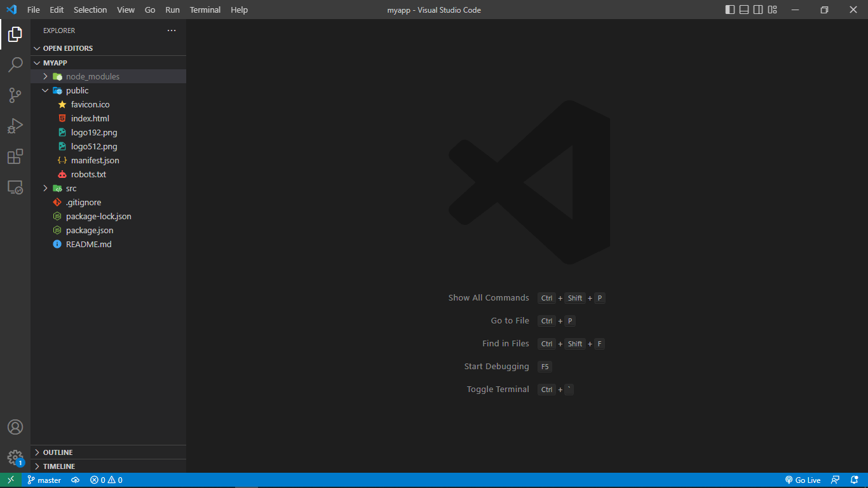Image resolution: width=868 pixels, height=488 pixels.
Task: Click the HTML5 icon beside index.html
Action: [x=62, y=118]
